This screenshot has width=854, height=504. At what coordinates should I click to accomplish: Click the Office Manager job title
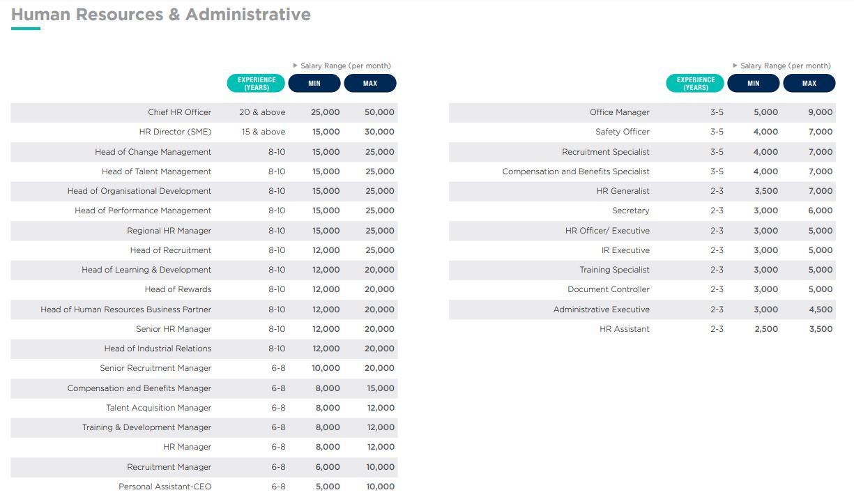click(619, 112)
